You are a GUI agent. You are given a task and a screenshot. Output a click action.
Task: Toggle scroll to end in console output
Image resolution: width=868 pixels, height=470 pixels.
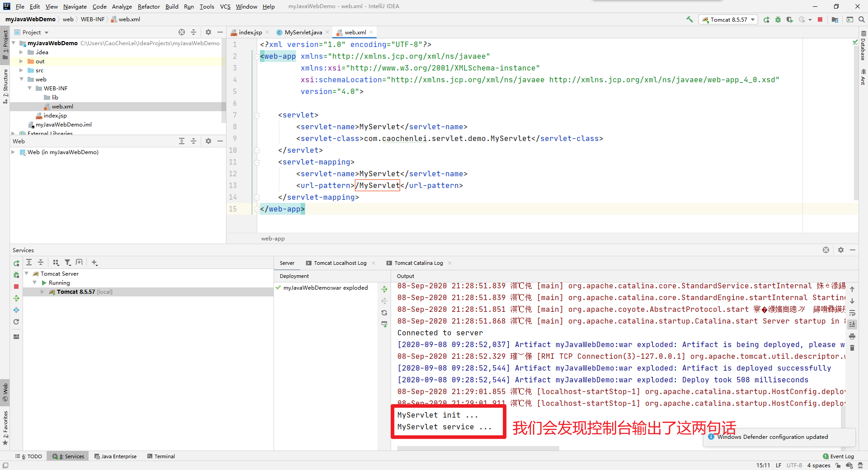tap(852, 324)
